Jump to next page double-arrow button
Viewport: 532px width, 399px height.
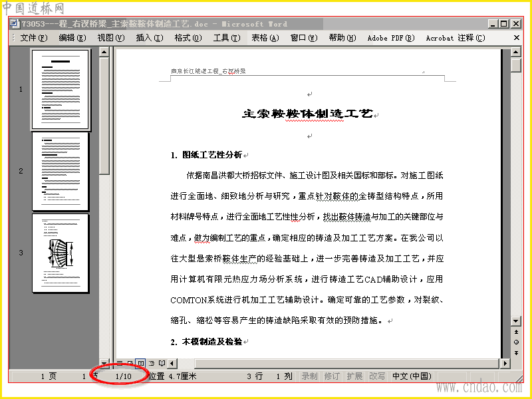click(x=516, y=353)
